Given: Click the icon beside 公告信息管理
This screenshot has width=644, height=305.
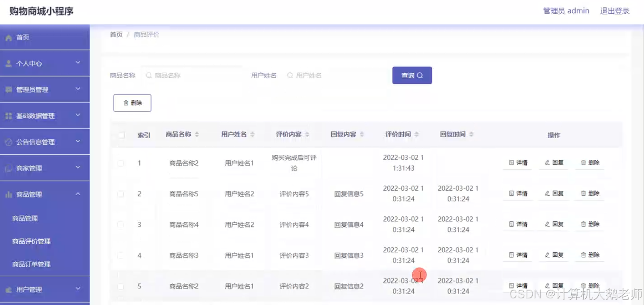Looking at the screenshot, I should (x=8, y=142).
